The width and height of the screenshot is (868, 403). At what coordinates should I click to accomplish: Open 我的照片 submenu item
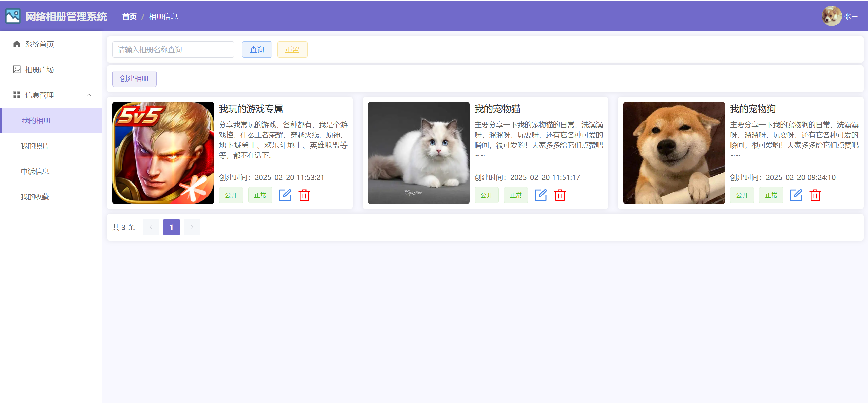tap(35, 146)
